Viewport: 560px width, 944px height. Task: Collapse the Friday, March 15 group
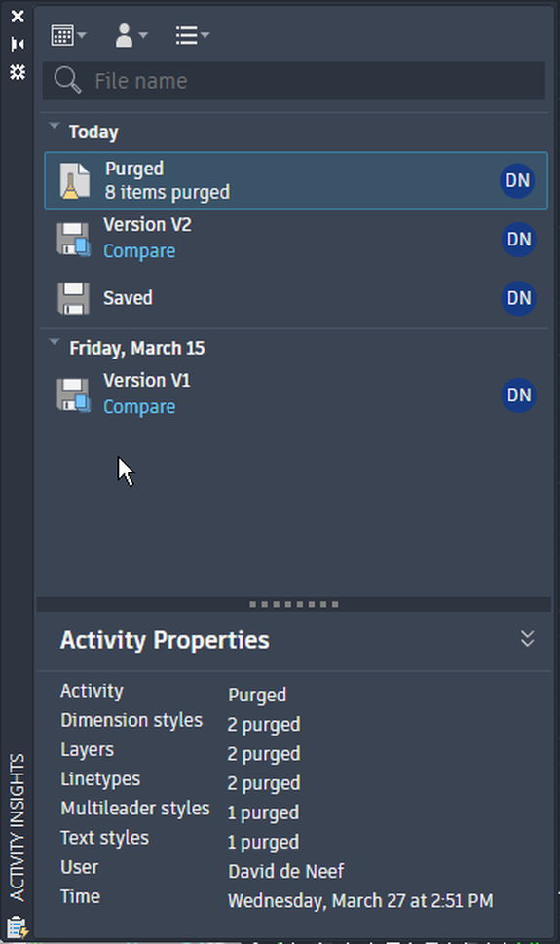[55, 342]
